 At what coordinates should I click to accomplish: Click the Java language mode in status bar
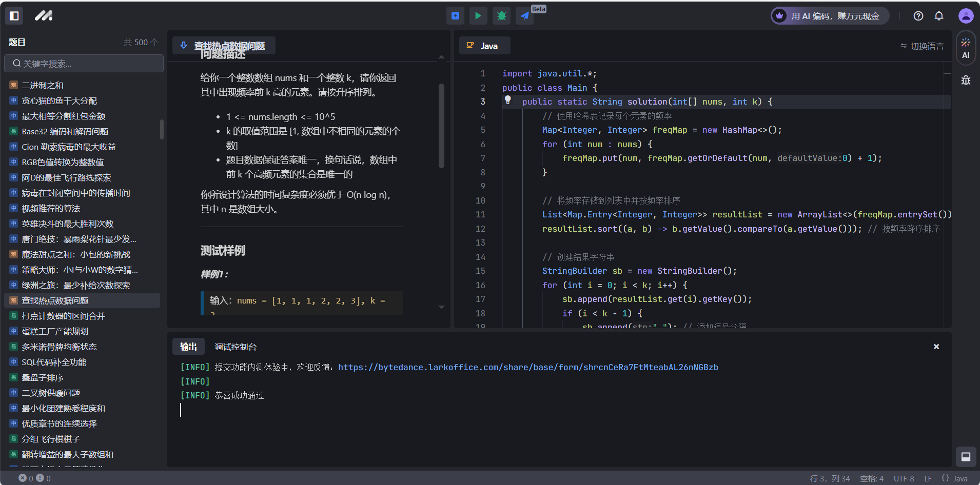point(955,478)
